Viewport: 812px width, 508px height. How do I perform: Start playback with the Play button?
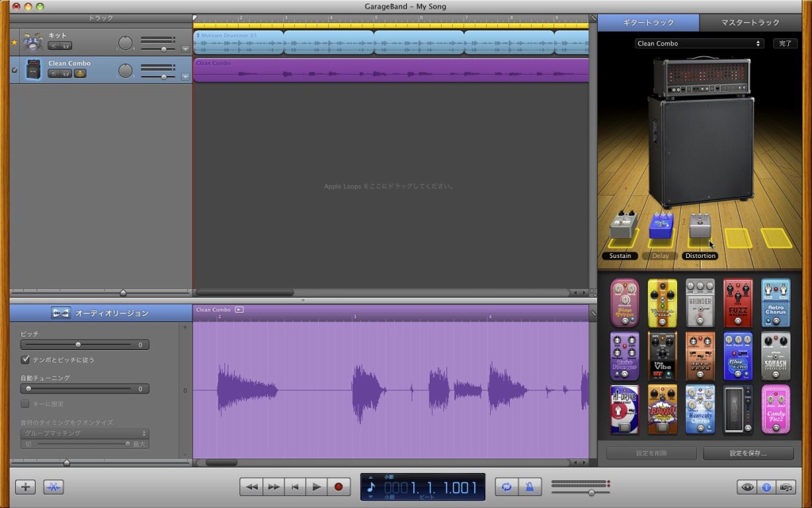(316, 487)
